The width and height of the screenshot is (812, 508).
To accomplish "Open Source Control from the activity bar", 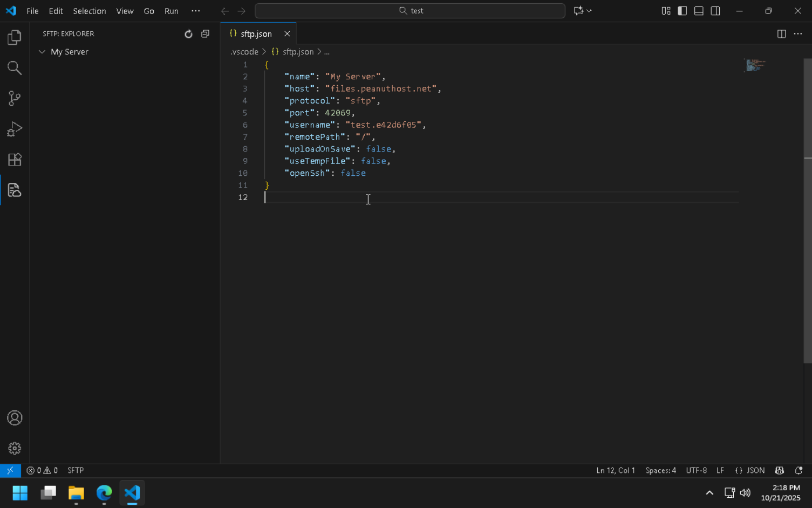I will pyautogui.click(x=15, y=98).
